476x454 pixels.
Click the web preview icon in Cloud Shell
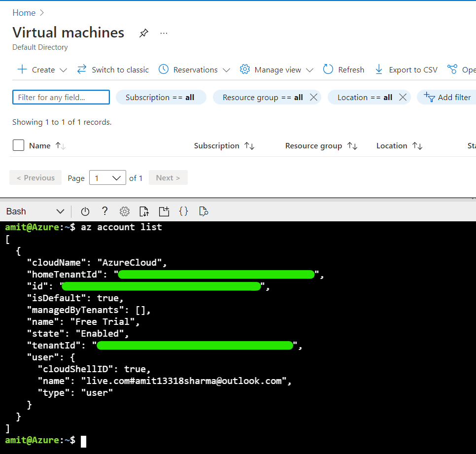(204, 211)
